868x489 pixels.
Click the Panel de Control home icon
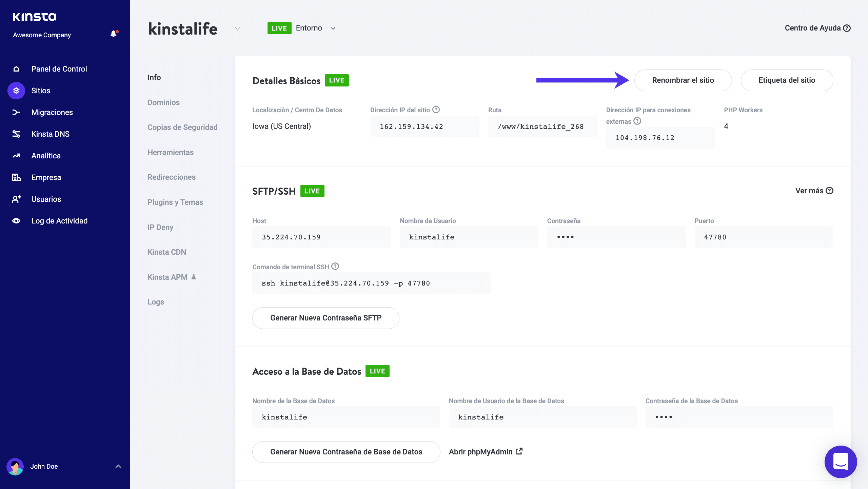click(x=16, y=69)
